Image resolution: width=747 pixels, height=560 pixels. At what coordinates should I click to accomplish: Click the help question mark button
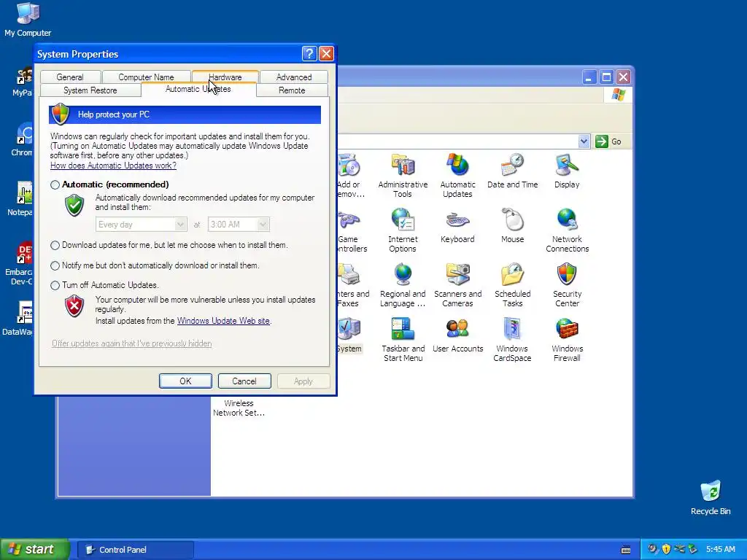[x=309, y=53]
